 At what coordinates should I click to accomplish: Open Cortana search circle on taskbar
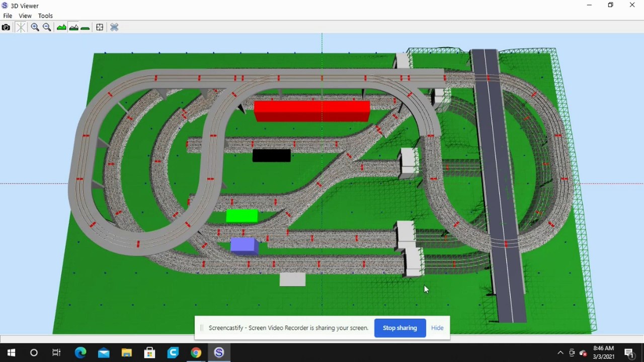(x=34, y=353)
